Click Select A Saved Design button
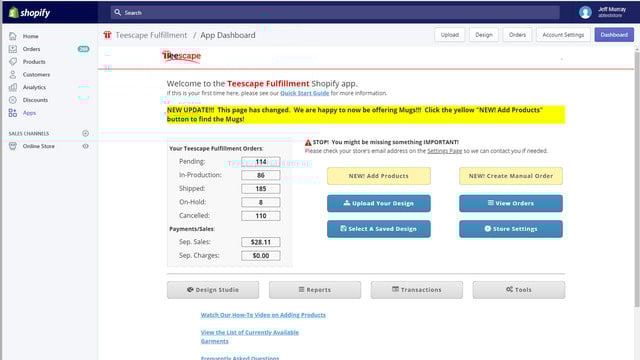The width and height of the screenshot is (640, 360). click(x=378, y=229)
